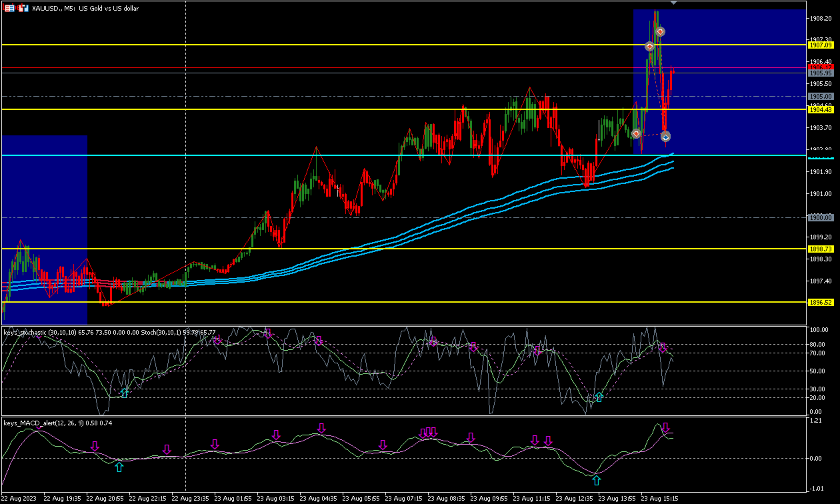Viewport: 840px width, 504px height.
Task: Select the yellow 1907.09 price level label
Action: (821, 45)
